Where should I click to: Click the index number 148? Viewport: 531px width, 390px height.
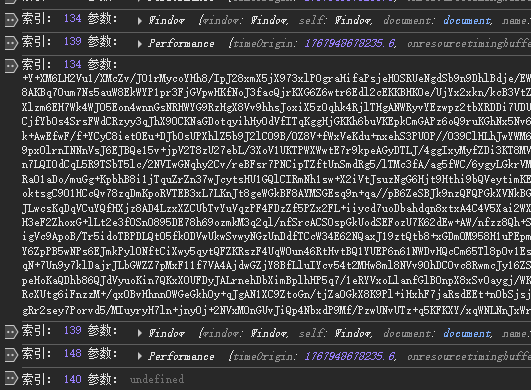point(73,353)
